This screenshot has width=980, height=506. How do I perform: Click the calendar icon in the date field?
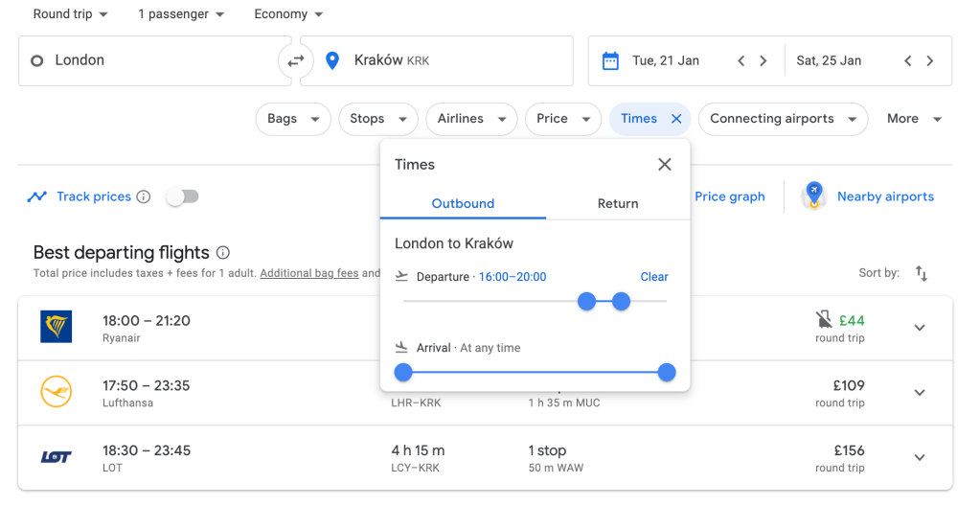coord(610,61)
